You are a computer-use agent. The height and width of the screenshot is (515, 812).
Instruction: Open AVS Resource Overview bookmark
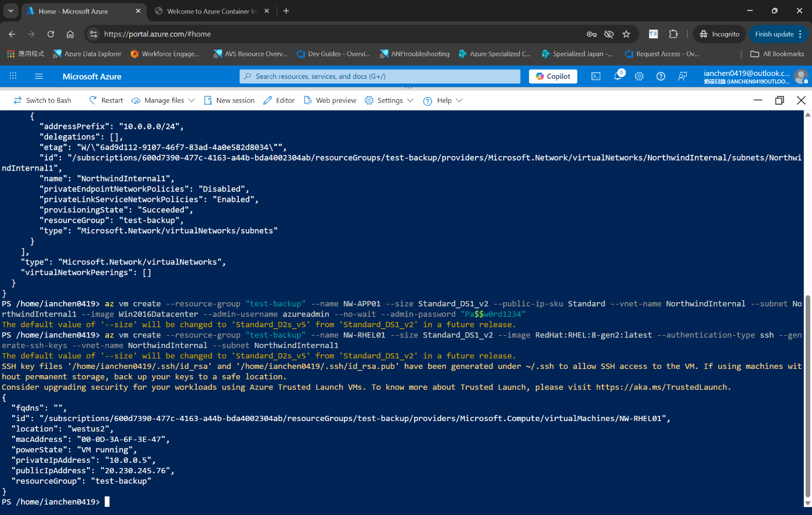(250, 54)
